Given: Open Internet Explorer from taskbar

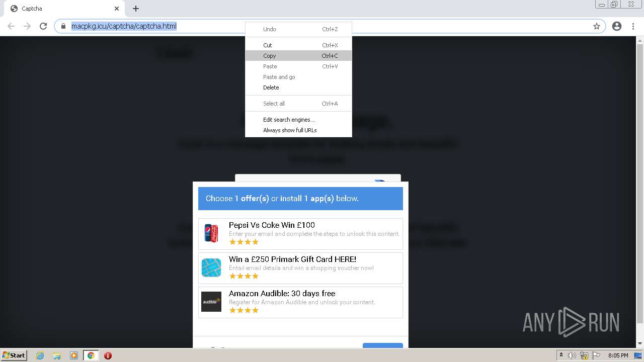Looking at the screenshot, I should tap(40, 355).
